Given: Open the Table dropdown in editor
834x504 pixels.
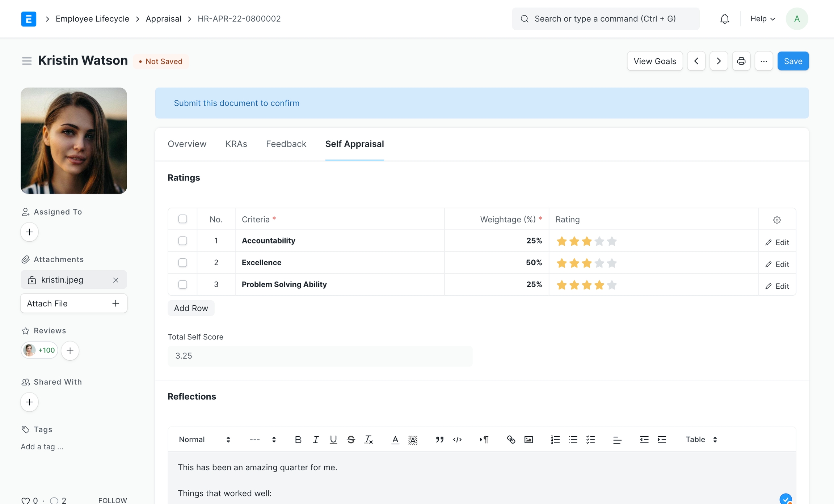Looking at the screenshot, I should click(x=701, y=440).
